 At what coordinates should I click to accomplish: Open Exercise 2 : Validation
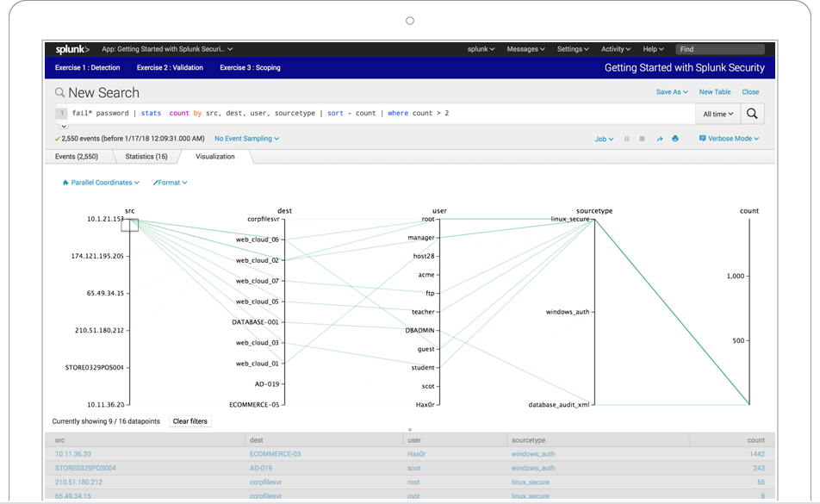170,67
